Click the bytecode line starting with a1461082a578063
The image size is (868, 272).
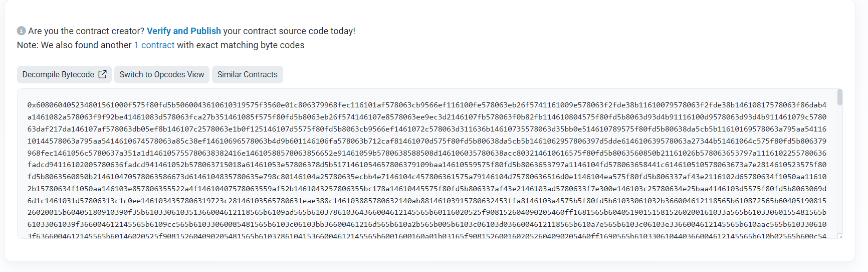(426, 117)
